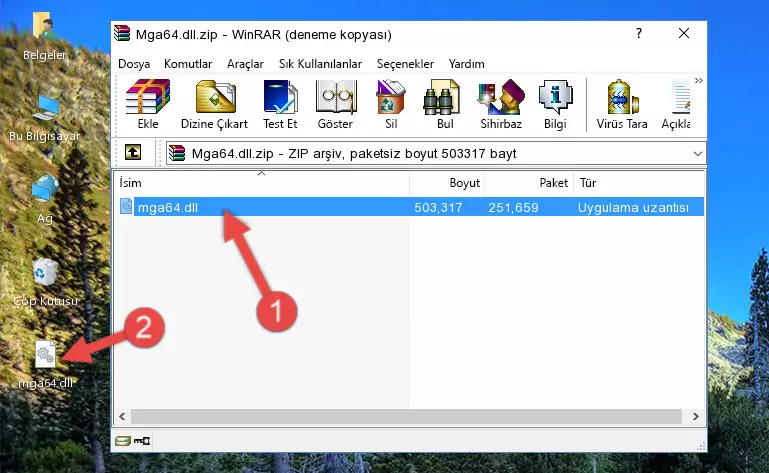Click the 251,659 packed size value
769x473 pixels.
click(513, 208)
